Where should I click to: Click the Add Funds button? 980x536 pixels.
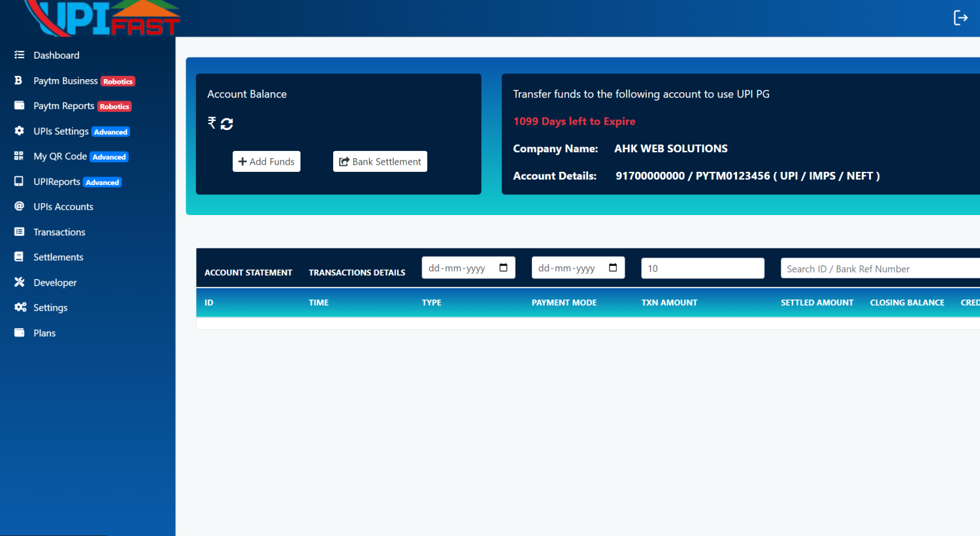click(267, 161)
